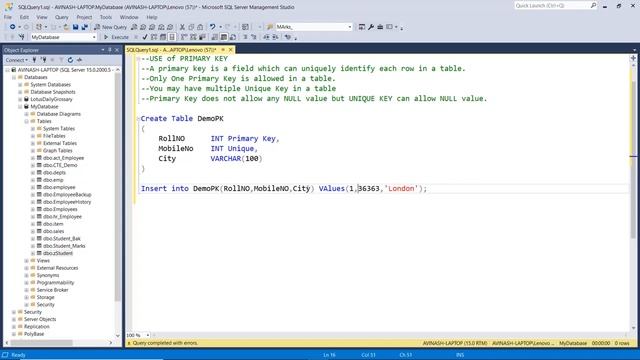The height and width of the screenshot is (360, 640).
Task: Click the Parse query checkmark icon
Action: (144, 37)
